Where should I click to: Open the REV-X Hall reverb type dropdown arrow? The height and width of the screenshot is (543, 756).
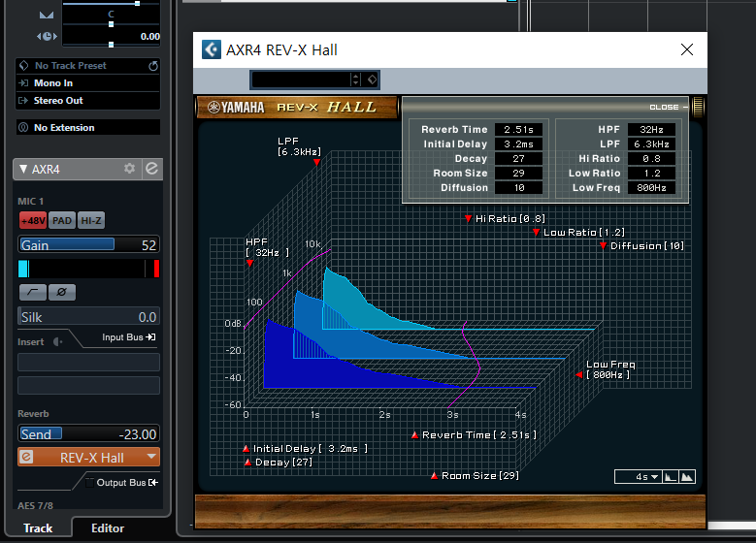[151, 457]
